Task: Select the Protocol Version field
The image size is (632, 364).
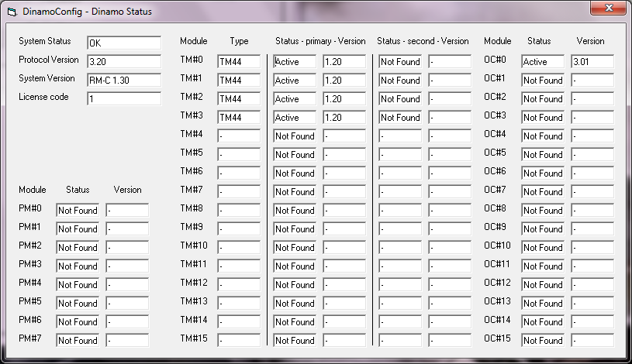Action: [123, 62]
